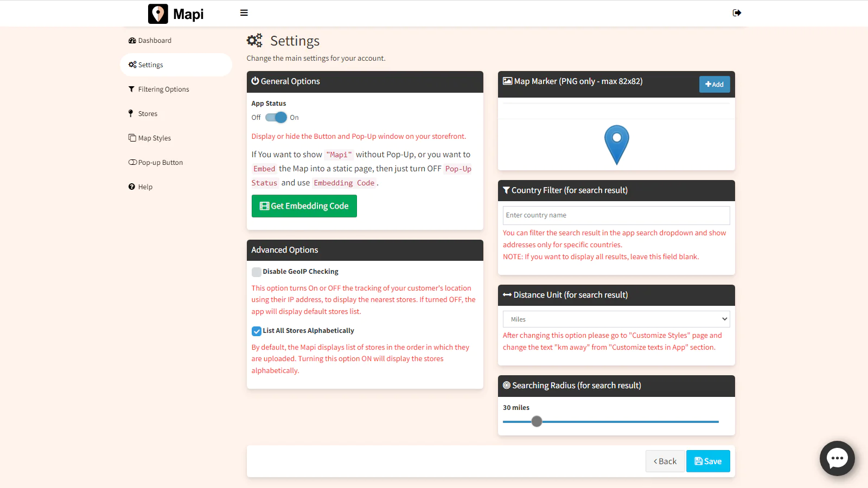Screen dimensions: 868x488
Task: Click the Dashboard gauge icon in sidebar
Action: (132, 41)
